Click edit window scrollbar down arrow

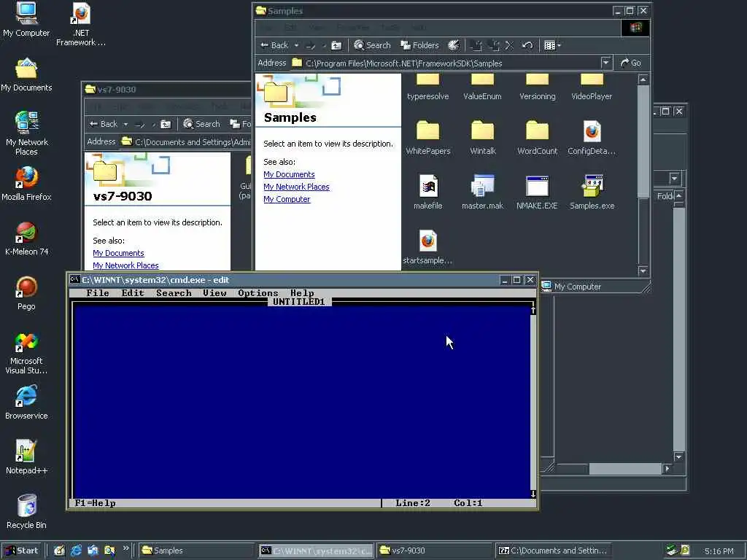[x=533, y=494]
